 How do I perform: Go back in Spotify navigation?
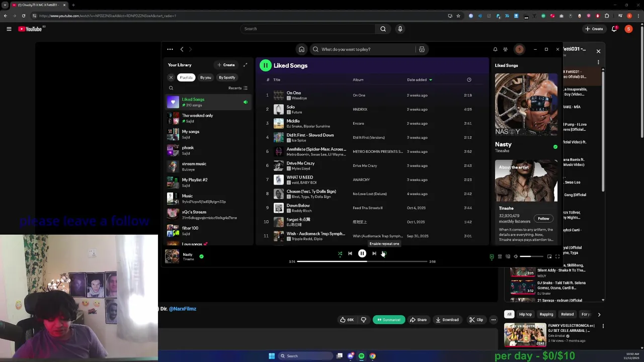[x=182, y=49]
